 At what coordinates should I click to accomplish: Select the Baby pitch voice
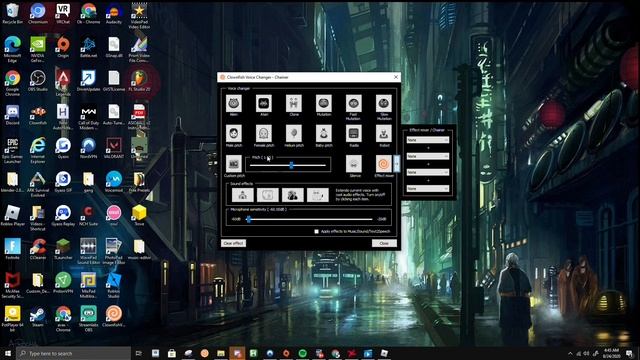click(x=324, y=133)
